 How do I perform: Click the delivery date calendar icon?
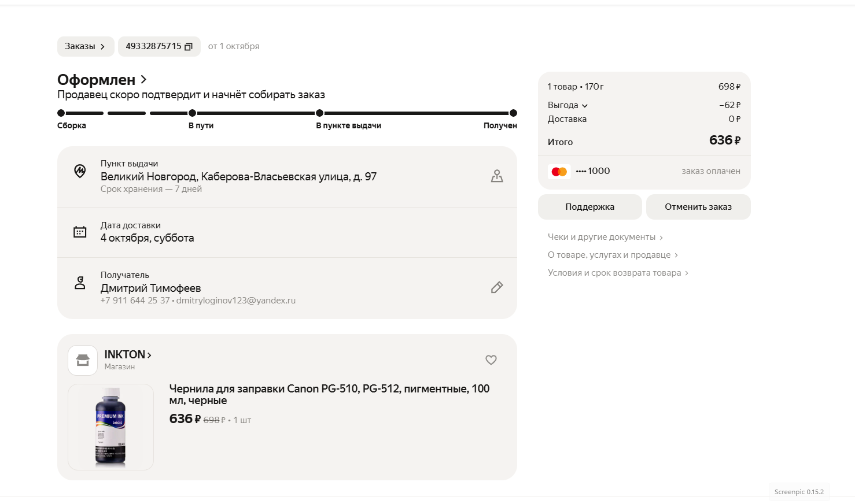[80, 232]
